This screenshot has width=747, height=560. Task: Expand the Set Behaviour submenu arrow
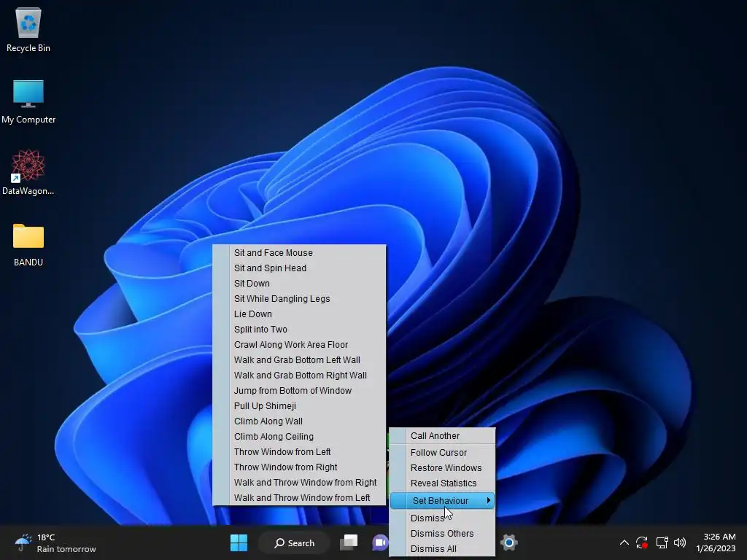488,500
